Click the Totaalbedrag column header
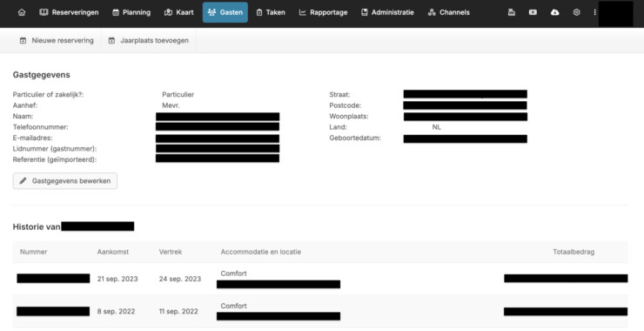This screenshot has width=644, height=331. coord(574,252)
